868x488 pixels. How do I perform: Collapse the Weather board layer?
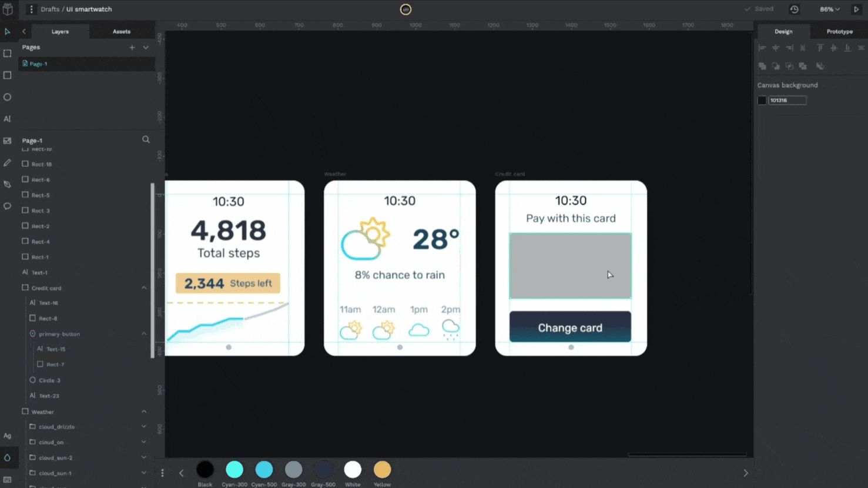pyautogui.click(x=144, y=412)
